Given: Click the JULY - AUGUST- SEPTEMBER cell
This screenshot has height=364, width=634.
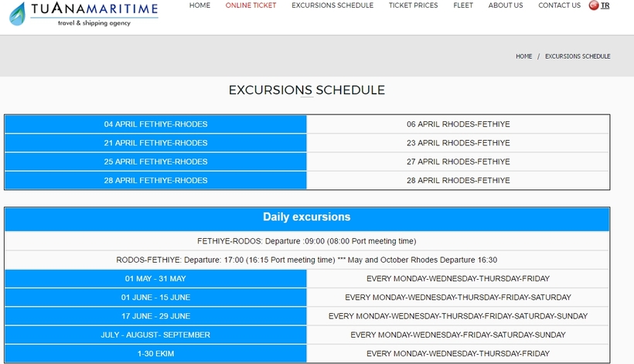Looking at the screenshot, I should [x=156, y=335].
